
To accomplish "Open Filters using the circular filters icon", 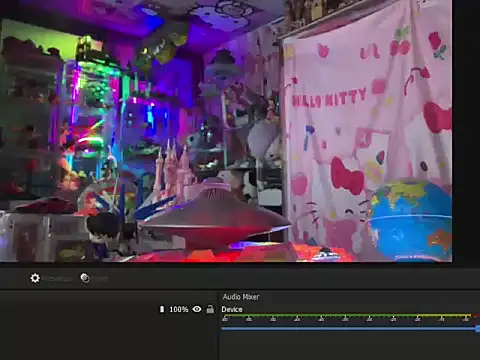I will (85, 278).
